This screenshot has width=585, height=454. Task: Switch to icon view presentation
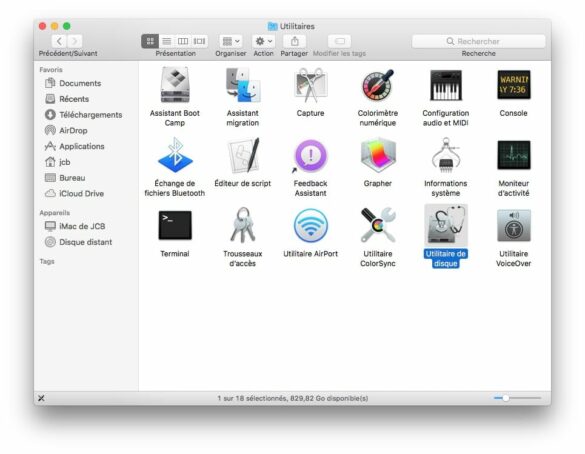150,41
